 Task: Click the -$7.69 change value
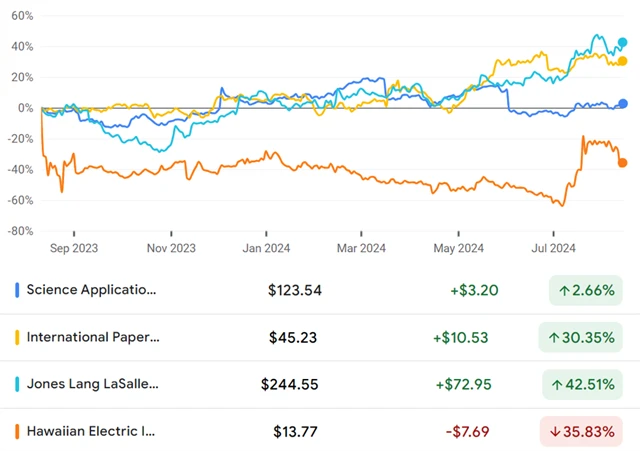[466, 431]
